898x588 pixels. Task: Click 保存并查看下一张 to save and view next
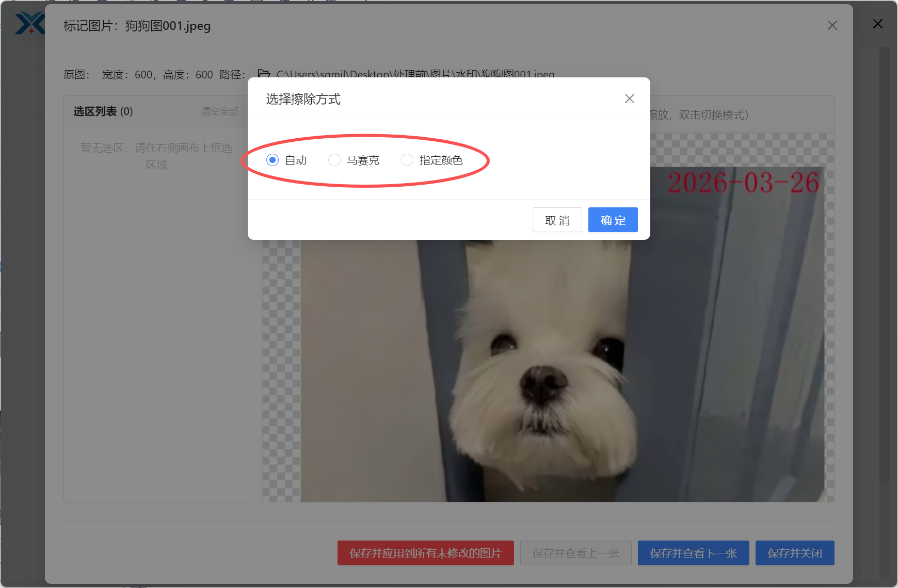click(x=693, y=552)
